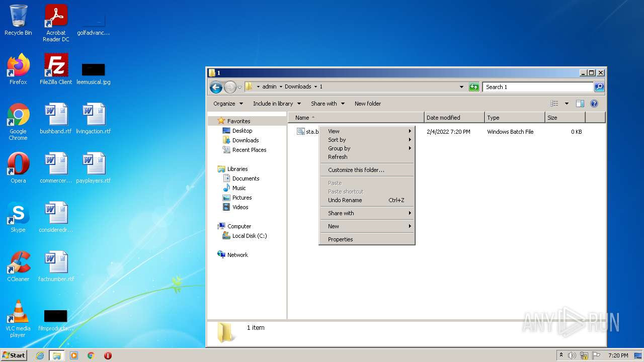This screenshot has width=644, height=362.
Task: Toggle the preview pane icon
Action: pyautogui.click(x=580, y=104)
